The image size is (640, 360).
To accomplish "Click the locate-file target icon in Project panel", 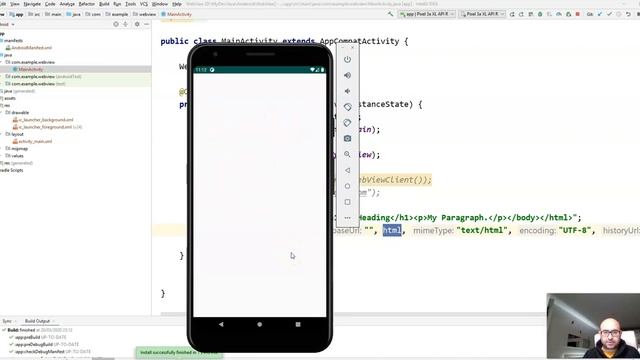I will click(x=116, y=24).
